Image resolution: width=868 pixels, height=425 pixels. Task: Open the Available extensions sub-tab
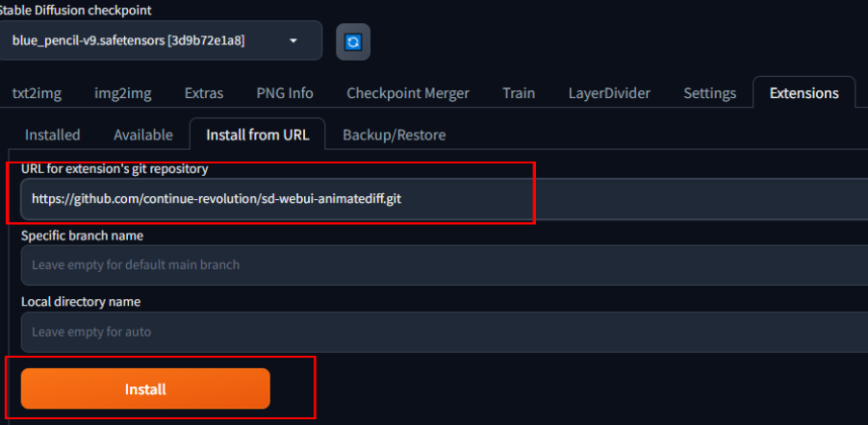[x=143, y=135]
